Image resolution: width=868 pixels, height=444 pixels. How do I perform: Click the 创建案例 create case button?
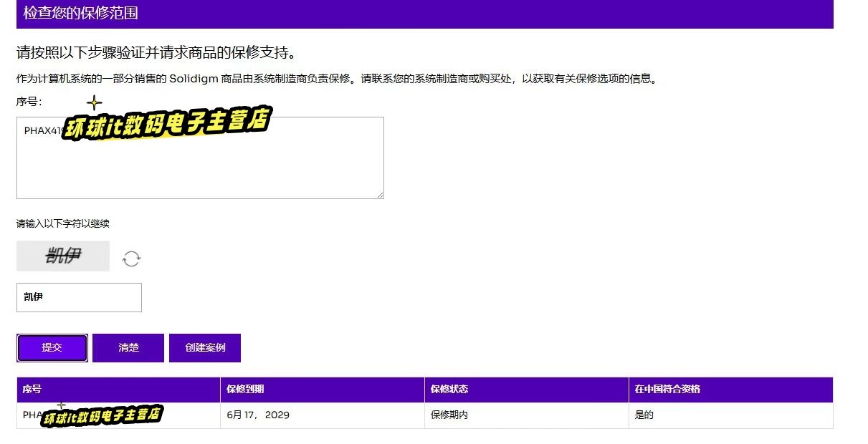(205, 348)
